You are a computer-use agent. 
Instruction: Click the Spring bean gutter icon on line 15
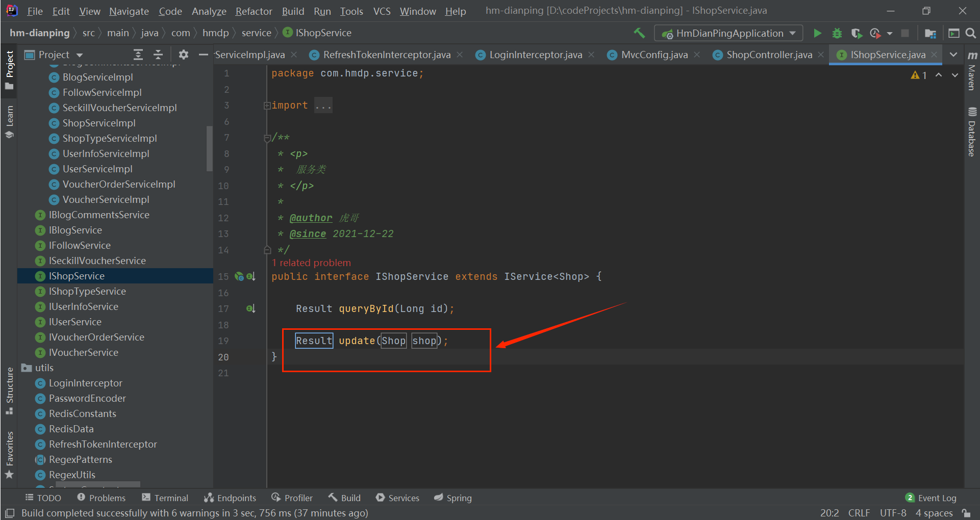239,276
